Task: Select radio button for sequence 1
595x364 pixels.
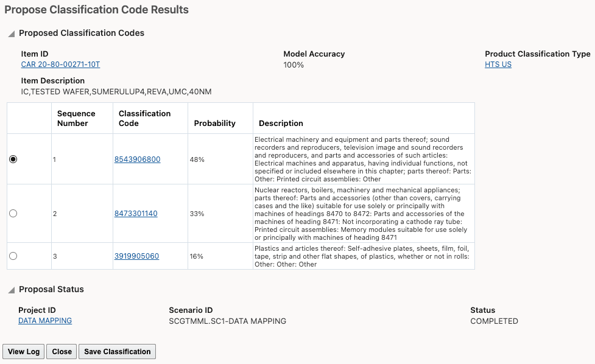Action: coord(13,159)
